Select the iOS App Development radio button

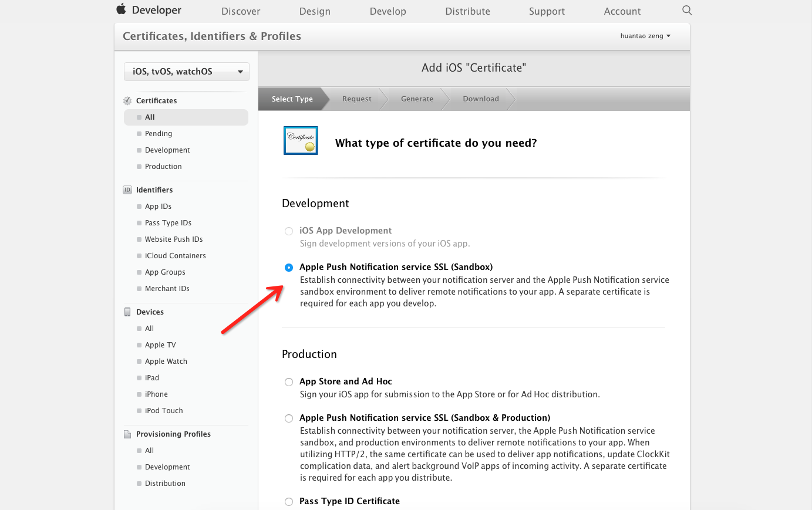pos(289,231)
